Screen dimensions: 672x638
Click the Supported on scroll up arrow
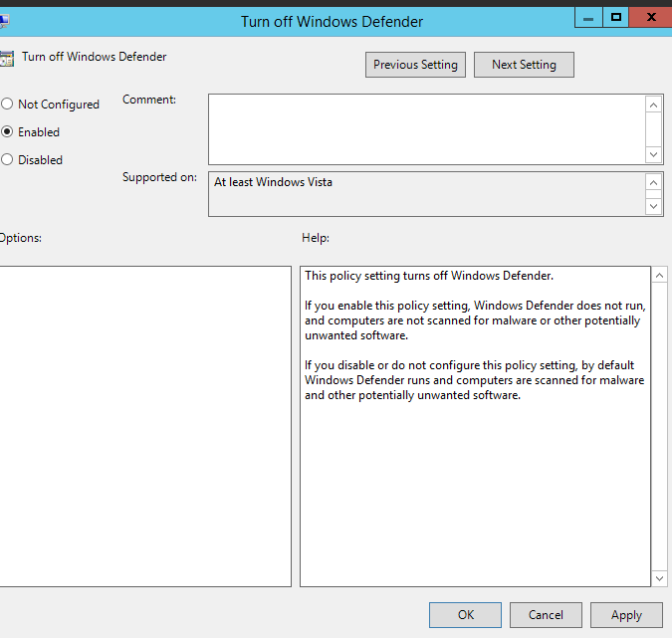coord(653,183)
